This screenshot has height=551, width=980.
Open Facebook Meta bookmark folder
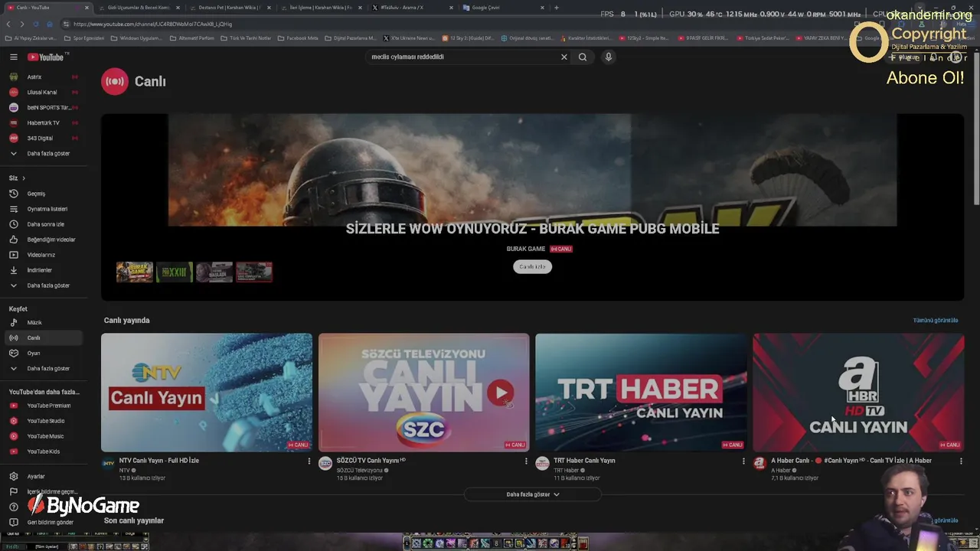click(298, 38)
